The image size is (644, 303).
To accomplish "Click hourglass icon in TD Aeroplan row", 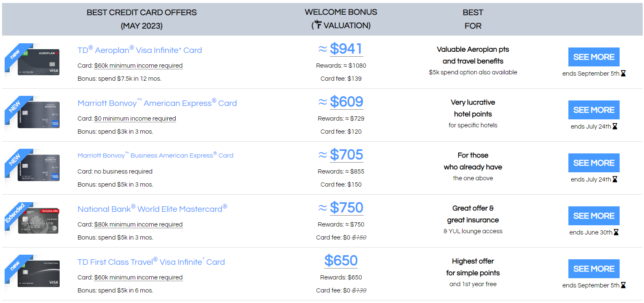I will point(623,74).
